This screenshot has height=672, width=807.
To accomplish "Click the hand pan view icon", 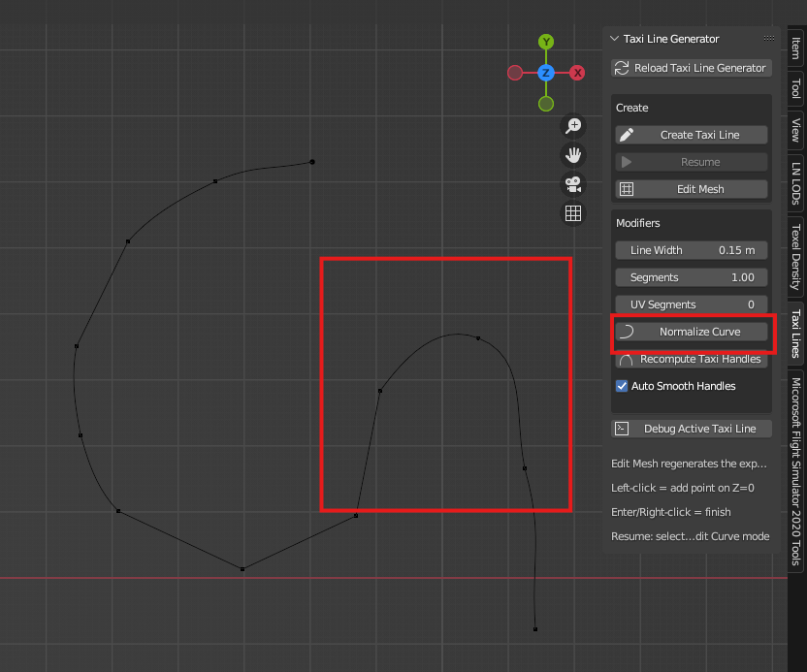I will (x=573, y=155).
